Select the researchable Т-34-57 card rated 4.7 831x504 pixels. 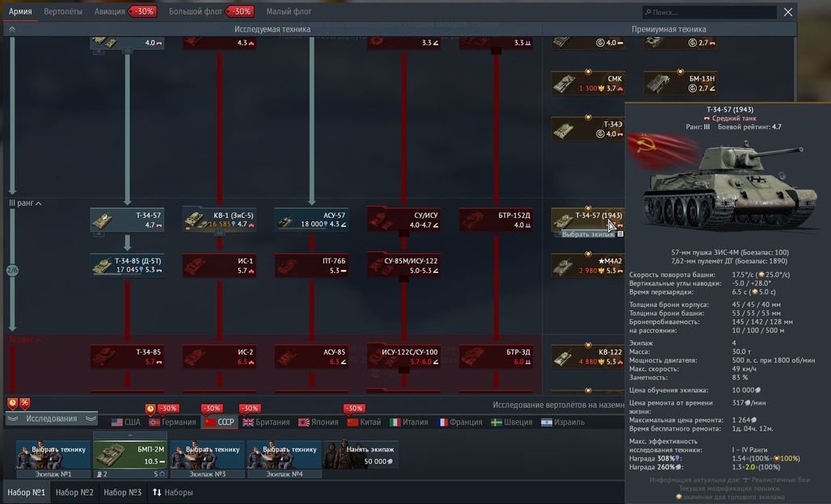click(127, 220)
